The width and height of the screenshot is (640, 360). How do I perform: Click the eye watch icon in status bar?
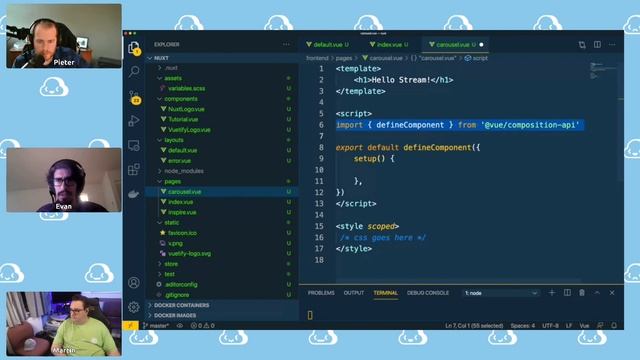pyautogui.click(x=180, y=326)
